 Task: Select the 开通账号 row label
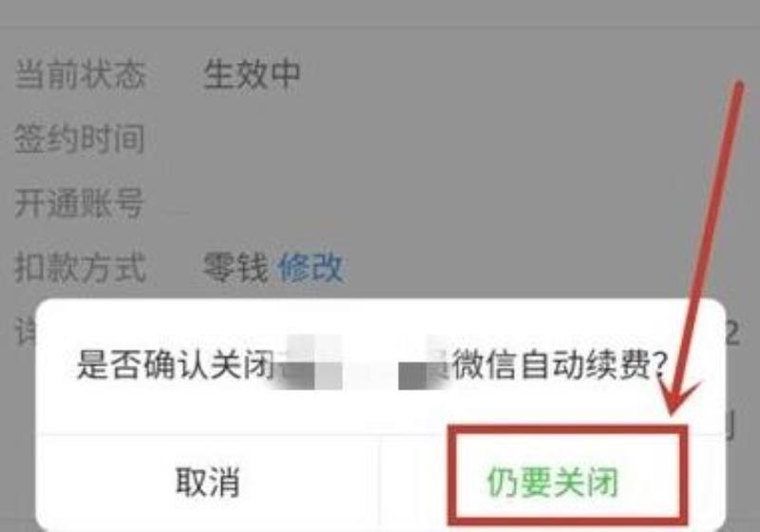tap(80, 203)
